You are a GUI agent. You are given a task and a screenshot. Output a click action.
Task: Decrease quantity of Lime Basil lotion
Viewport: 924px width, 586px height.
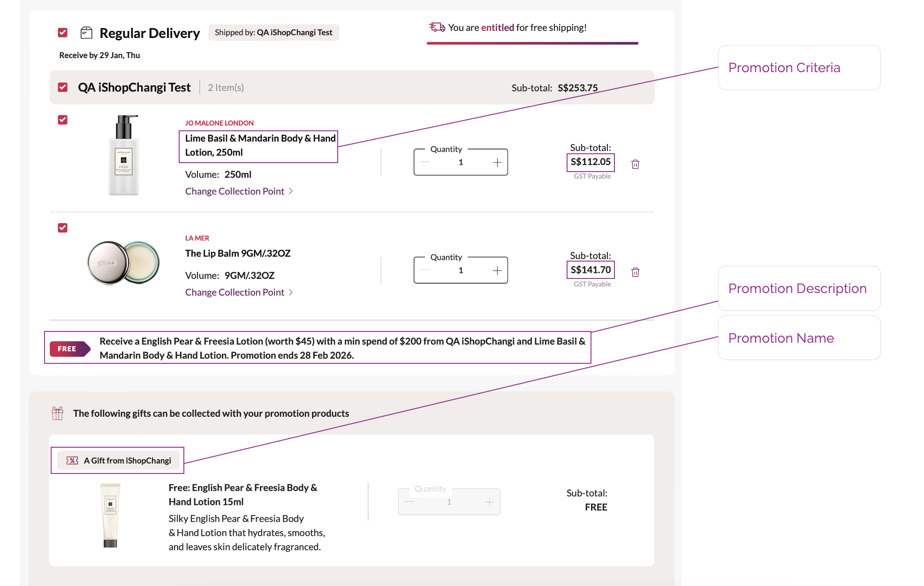(425, 162)
